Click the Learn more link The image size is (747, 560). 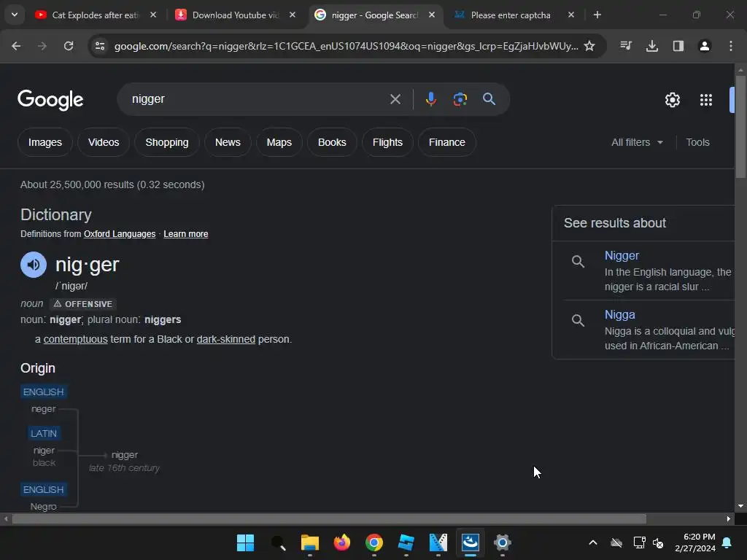(x=186, y=234)
